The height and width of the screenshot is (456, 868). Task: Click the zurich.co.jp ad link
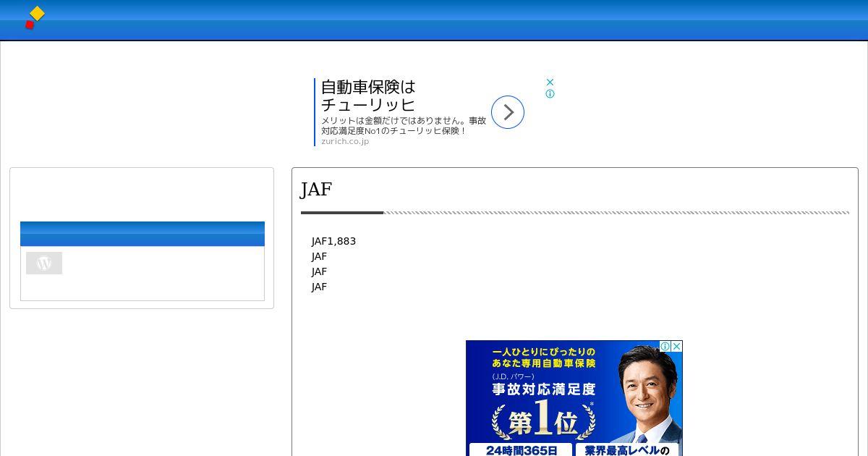point(345,141)
